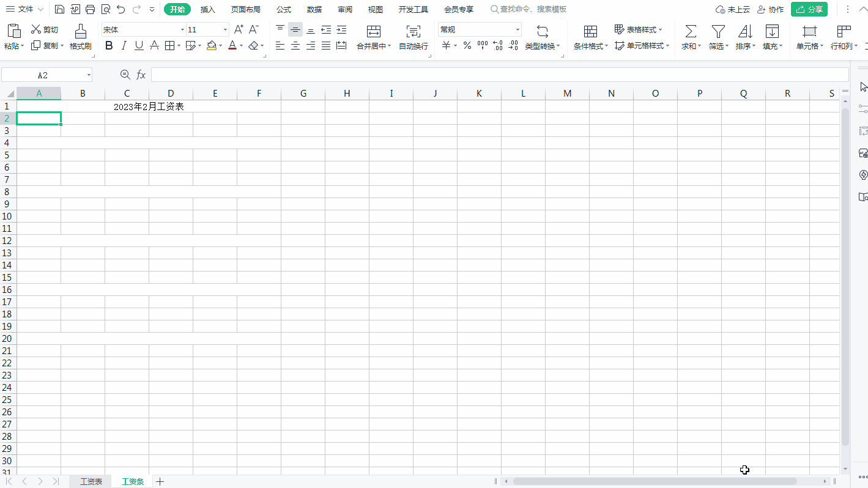The width and height of the screenshot is (868, 488).
Task: Select the Format Painter (格式刷) tool
Action: [80, 37]
